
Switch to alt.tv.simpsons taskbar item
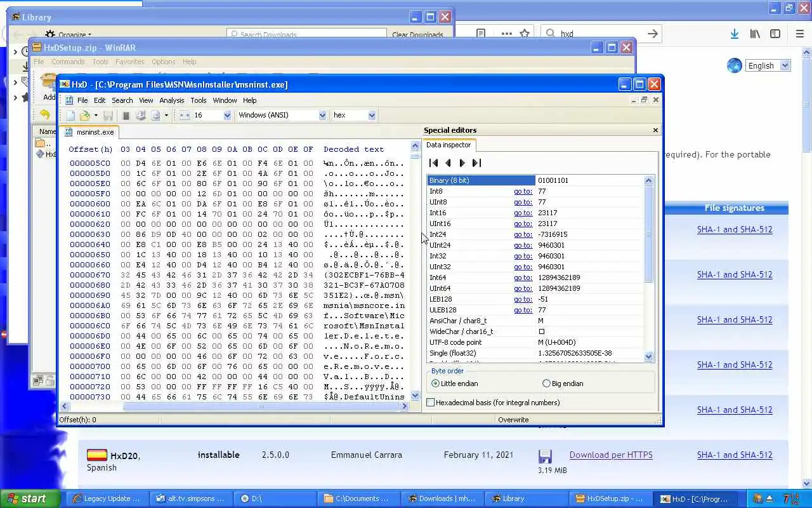[191, 498]
